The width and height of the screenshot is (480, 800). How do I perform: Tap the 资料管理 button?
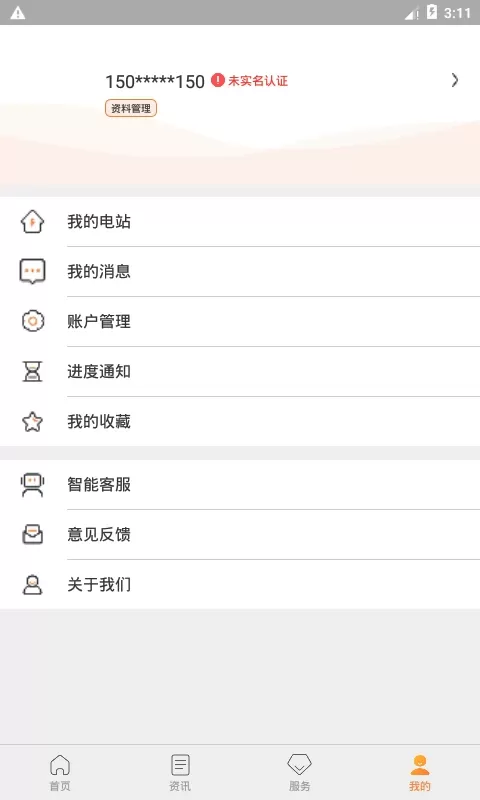(131, 108)
